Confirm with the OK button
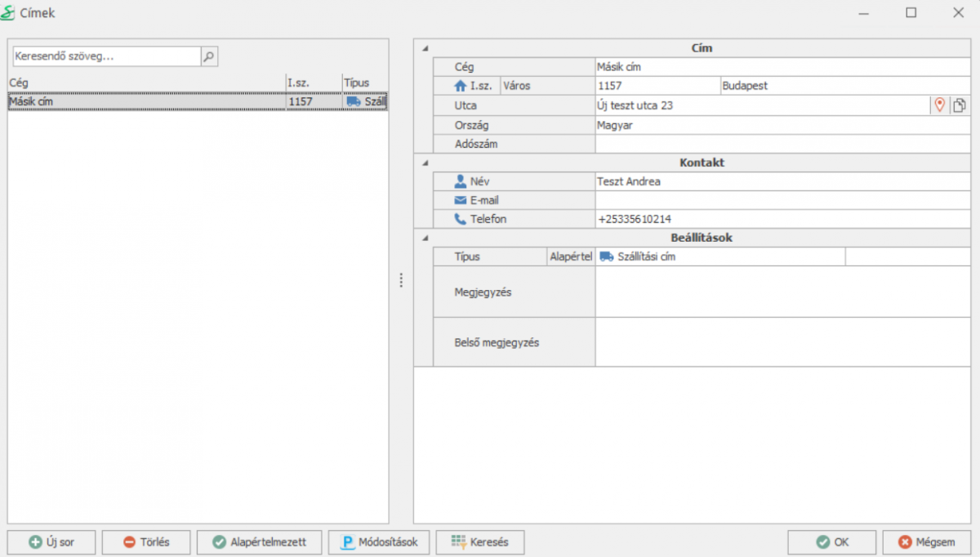This screenshot has width=980, height=557. [831, 542]
